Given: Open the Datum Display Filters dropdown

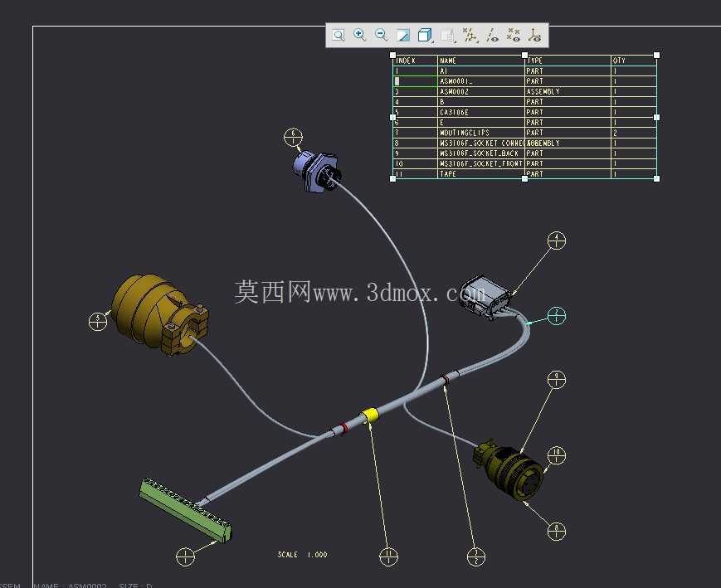Looking at the screenshot, I should (470, 35).
